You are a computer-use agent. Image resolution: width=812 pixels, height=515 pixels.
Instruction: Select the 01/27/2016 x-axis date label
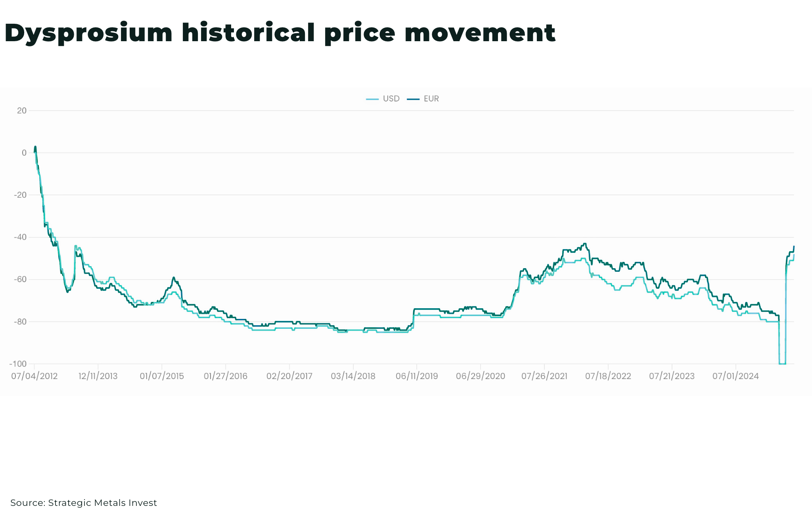(226, 376)
